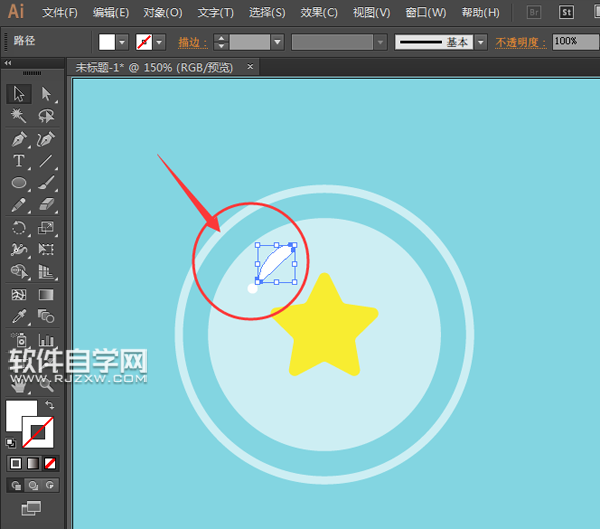600x529 pixels.
Task: Set paint mode to Gradient
Action: click(x=33, y=464)
